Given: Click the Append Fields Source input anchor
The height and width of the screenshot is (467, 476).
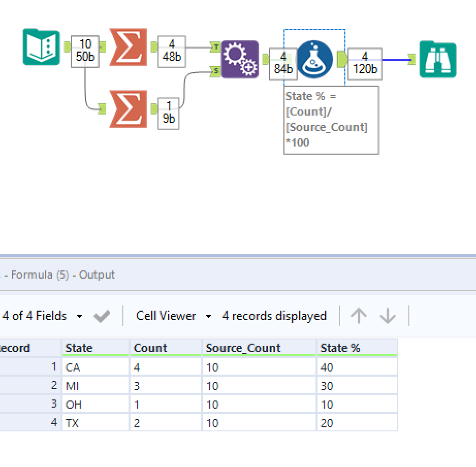Looking at the screenshot, I should click(x=216, y=71).
